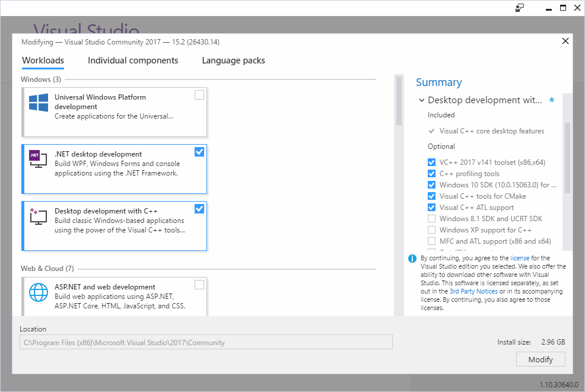This screenshot has height=392, width=585.
Task: Open the Individual components tab
Action: pos(133,60)
